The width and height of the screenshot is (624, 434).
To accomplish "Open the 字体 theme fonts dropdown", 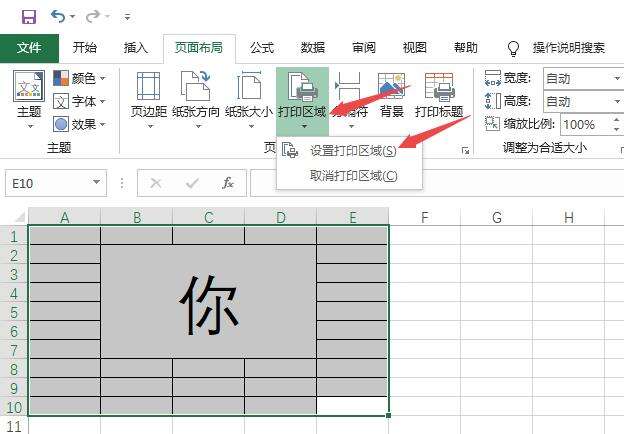I will pyautogui.click(x=80, y=101).
